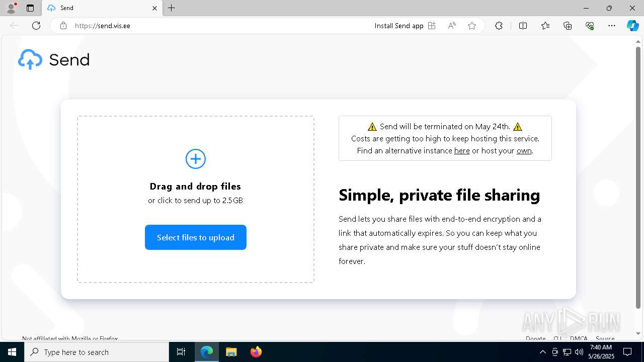View site information lock icon
Viewport: 644px width, 362px height.
[x=63, y=26]
